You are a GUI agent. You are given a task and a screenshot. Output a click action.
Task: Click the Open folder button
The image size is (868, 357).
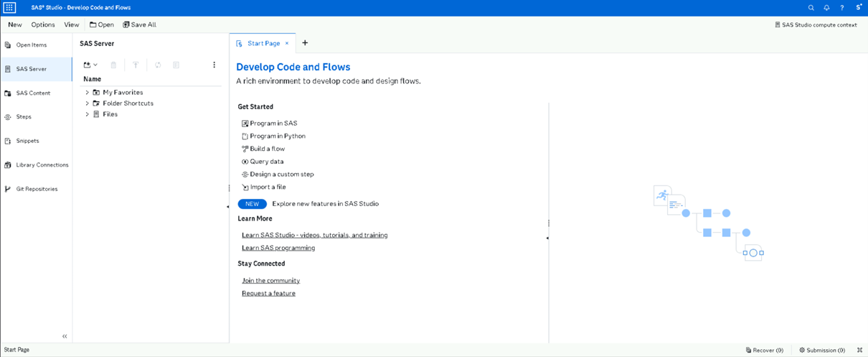102,24
